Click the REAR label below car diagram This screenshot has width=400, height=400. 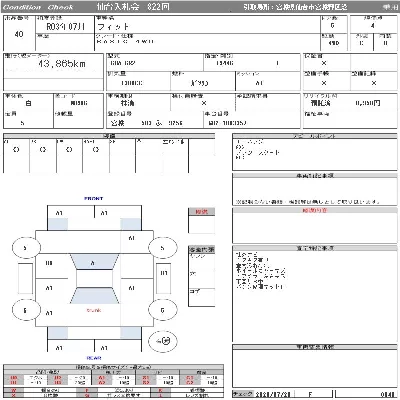[94, 358]
